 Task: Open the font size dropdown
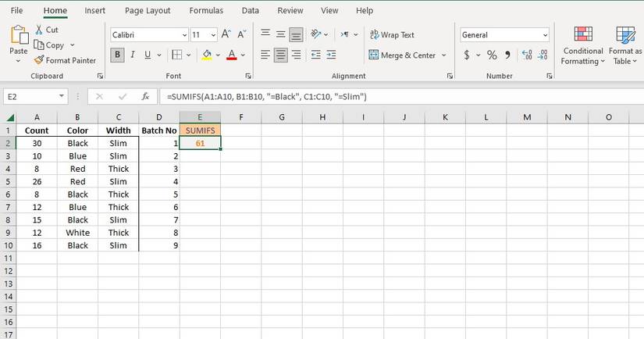coord(213,35)
